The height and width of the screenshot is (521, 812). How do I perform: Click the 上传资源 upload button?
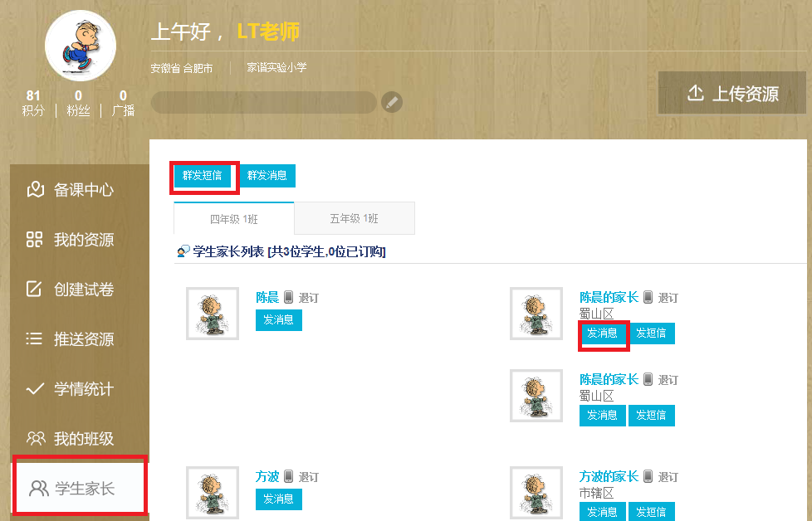point(731,93)
